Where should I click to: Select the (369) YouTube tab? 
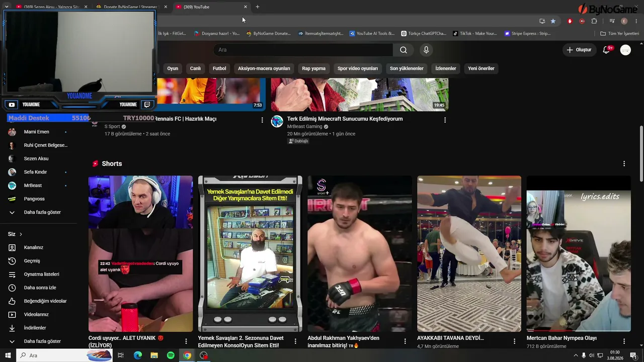[x=211, y=7]
